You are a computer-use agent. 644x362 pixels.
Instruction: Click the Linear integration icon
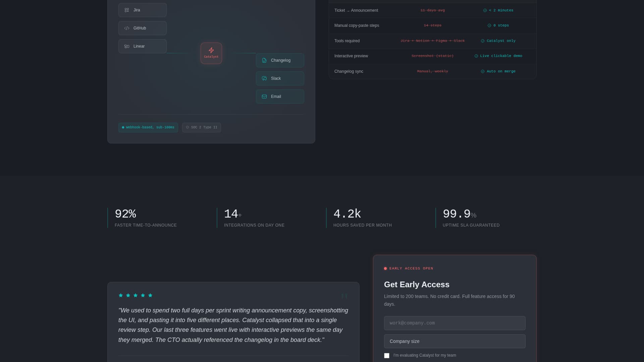pos(127,46)
